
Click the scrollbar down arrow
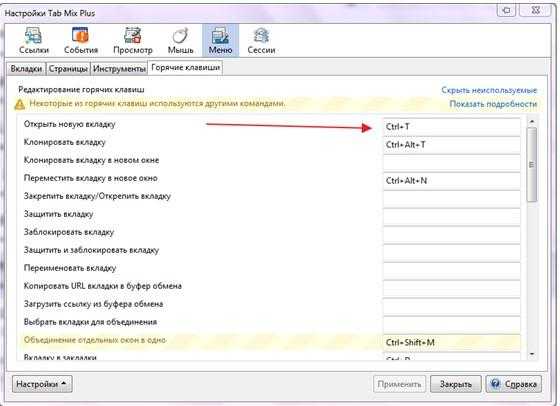pos(532,354)
